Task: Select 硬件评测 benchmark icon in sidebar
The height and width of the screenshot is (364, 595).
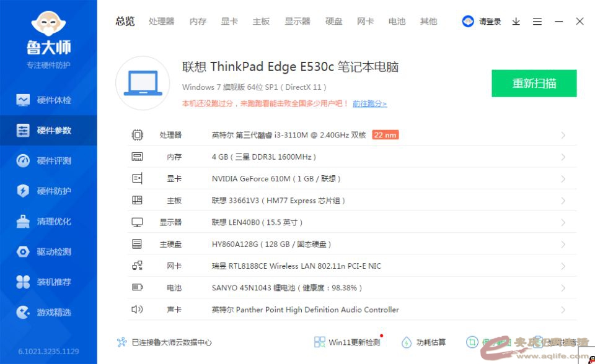Action: coord(23,161)
